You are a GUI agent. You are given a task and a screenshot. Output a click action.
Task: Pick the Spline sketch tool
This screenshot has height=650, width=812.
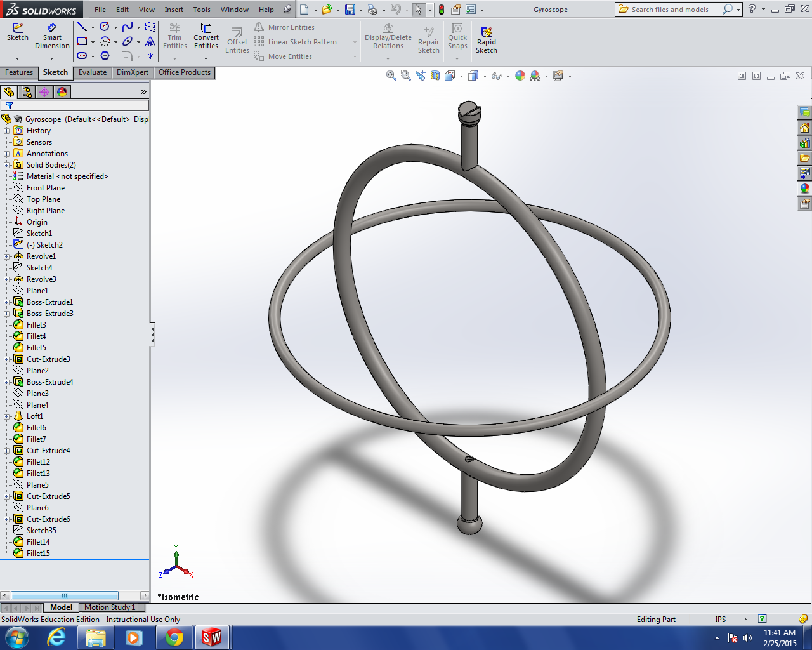point(128,27)
